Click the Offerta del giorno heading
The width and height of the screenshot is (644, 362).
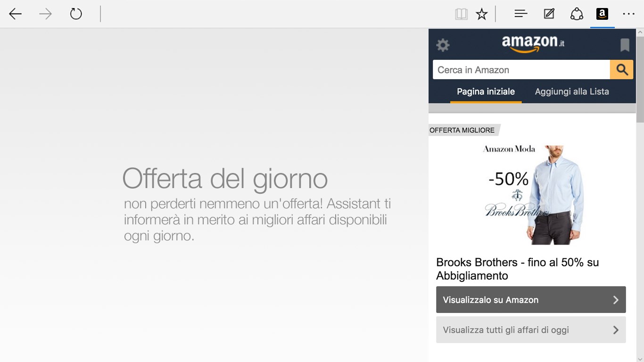coord(225,178)
